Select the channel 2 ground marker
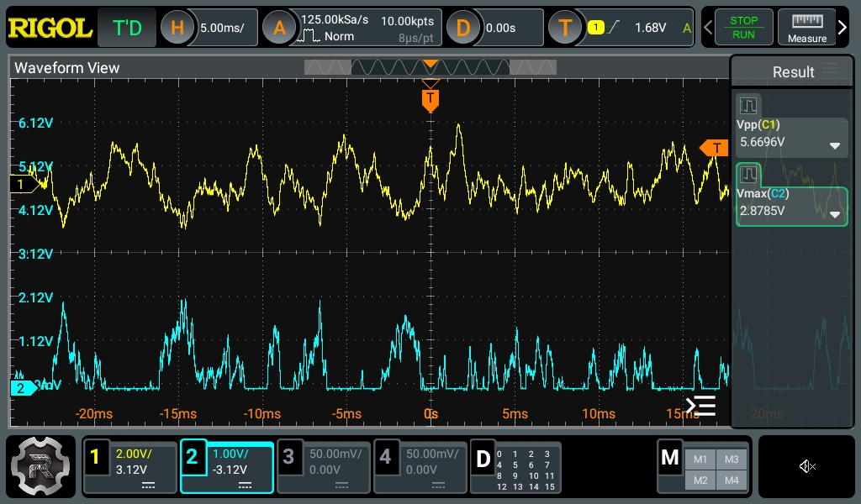Image resolution: width=861 pixels, height=504 pixels. [24, 388]
